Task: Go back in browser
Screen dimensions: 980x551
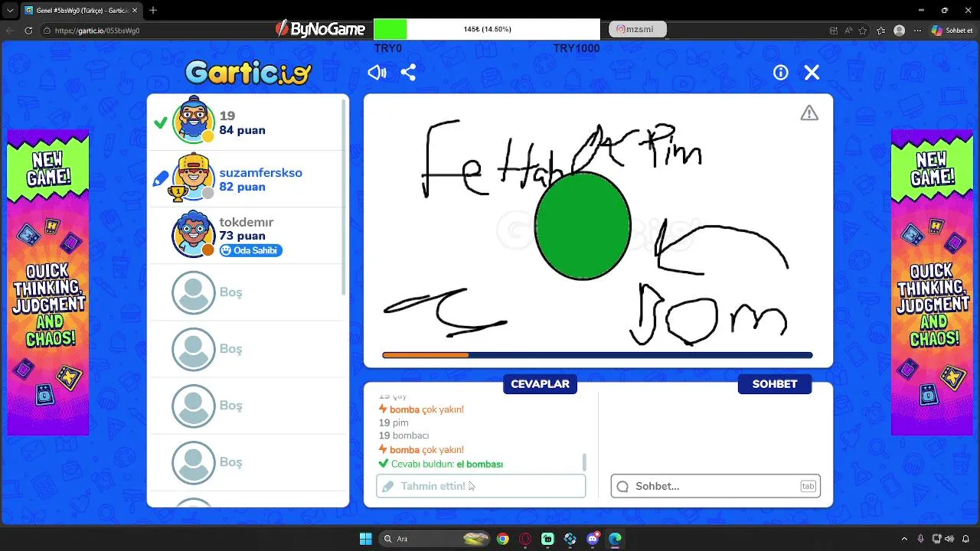Action: pyautogui.click(x=9, y=31)
